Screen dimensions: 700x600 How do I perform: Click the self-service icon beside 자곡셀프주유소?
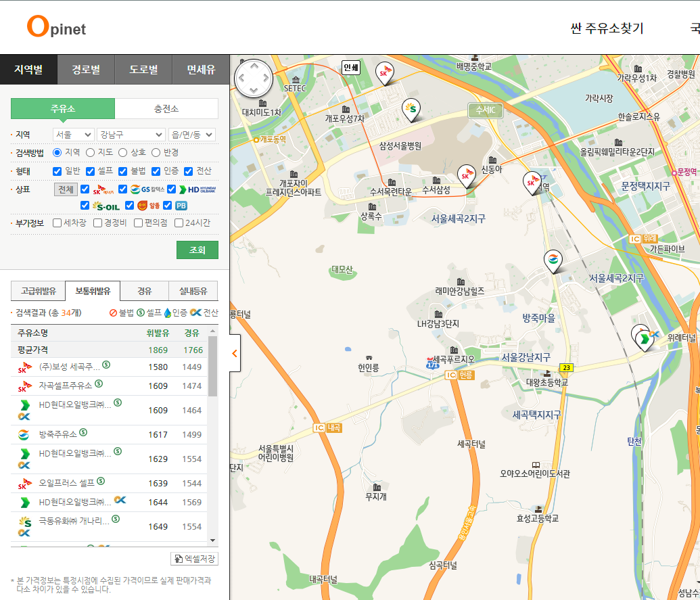[x=99, y=384]
